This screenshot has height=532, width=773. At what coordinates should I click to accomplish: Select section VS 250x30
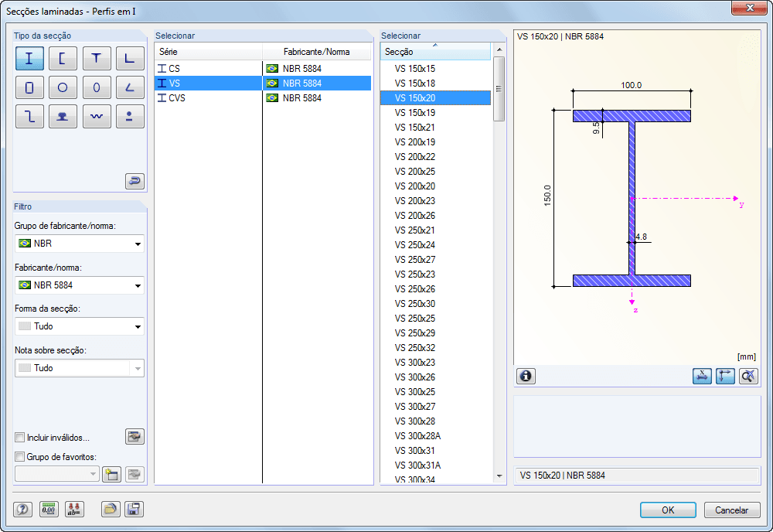pos(436,304)
